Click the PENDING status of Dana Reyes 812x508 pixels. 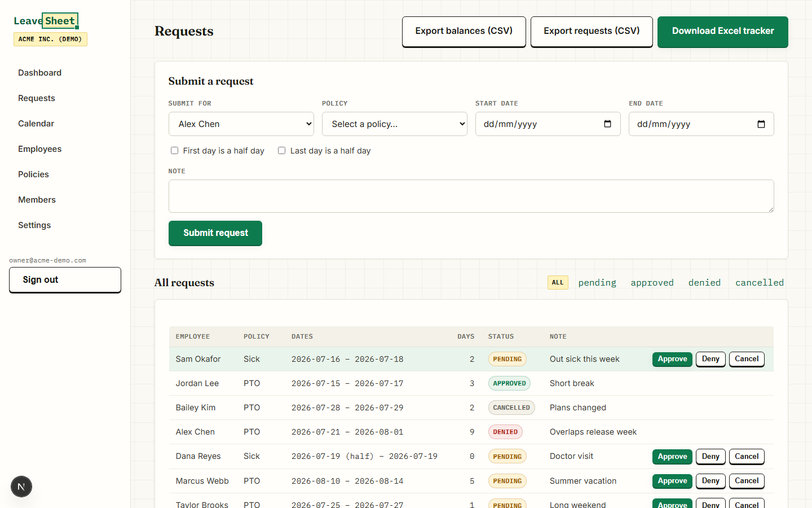click(507, 456)
